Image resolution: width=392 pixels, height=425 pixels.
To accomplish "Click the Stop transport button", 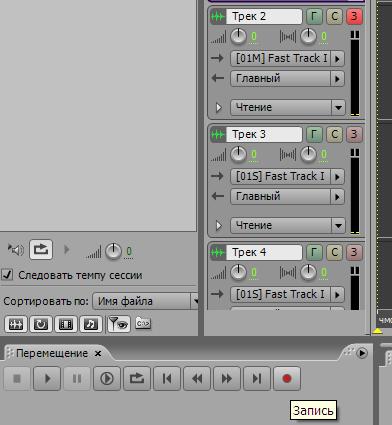I will coord(17,379).
